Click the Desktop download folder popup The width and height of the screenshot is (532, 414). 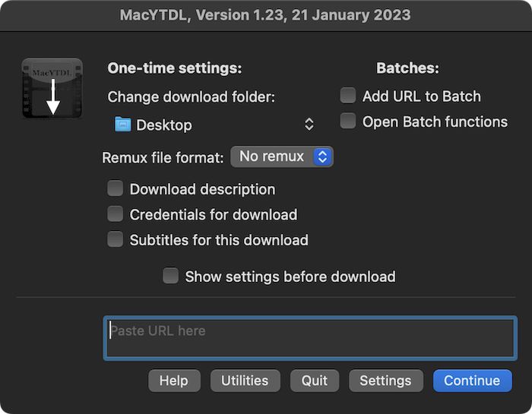[213, 125]
